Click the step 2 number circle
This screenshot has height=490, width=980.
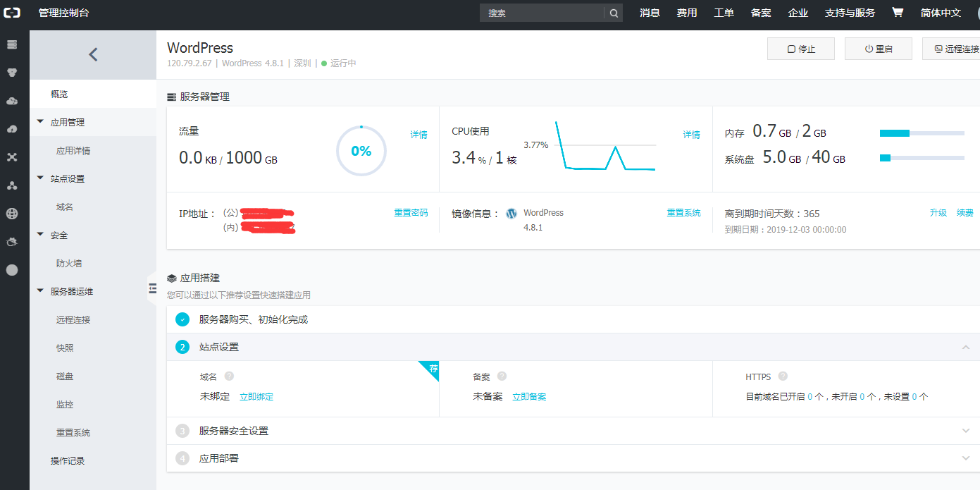tap(183, 347)
